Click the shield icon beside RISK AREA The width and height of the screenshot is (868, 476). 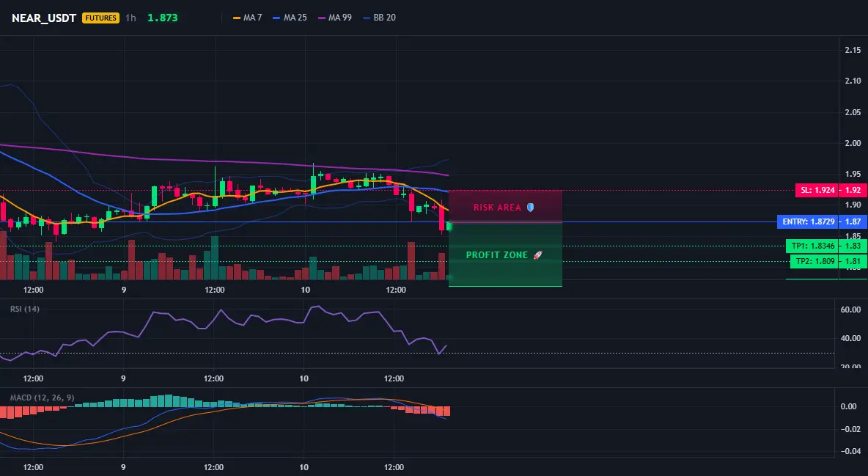click(530, 208)
